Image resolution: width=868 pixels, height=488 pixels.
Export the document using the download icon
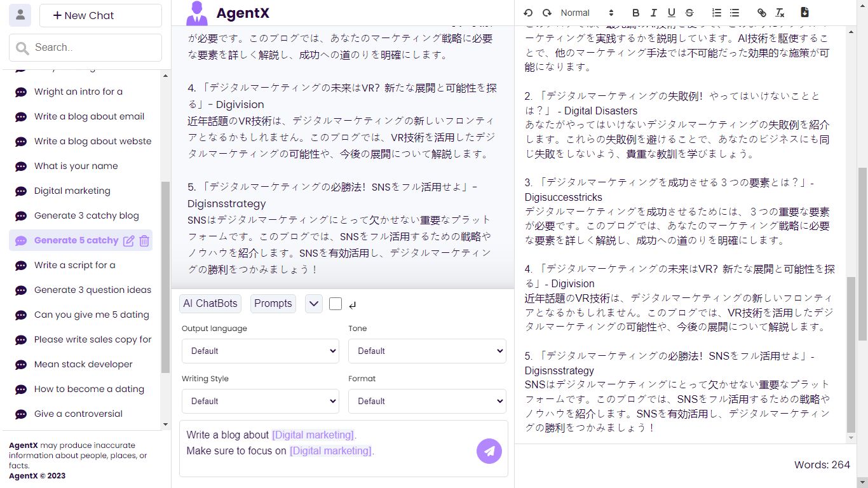point(804,12)
